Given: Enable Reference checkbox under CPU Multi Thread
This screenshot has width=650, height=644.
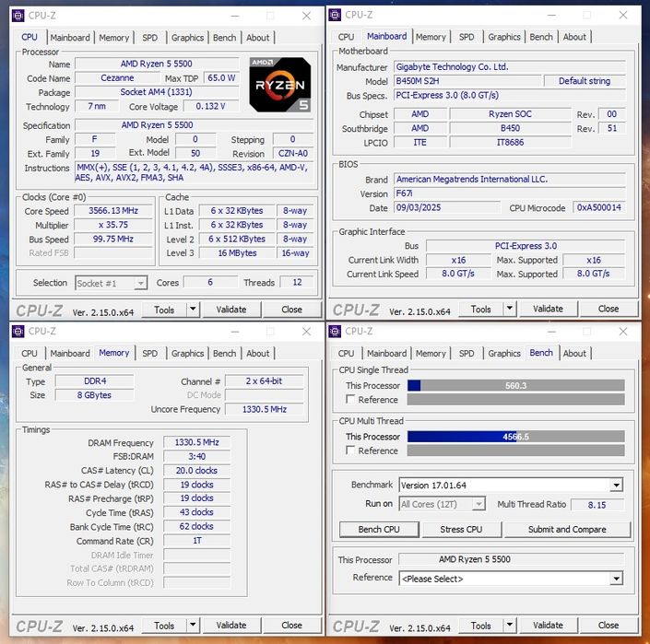Looking at the screenshot, I should click(x=350, y=451).
